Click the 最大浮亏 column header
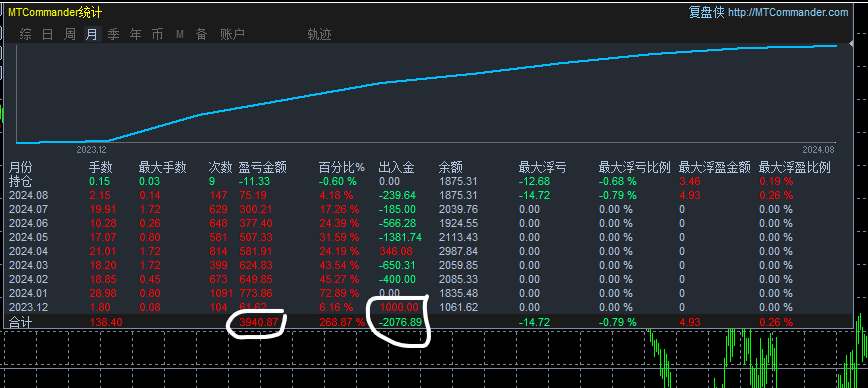The image size is (868, 388). (x=542, y=167)
